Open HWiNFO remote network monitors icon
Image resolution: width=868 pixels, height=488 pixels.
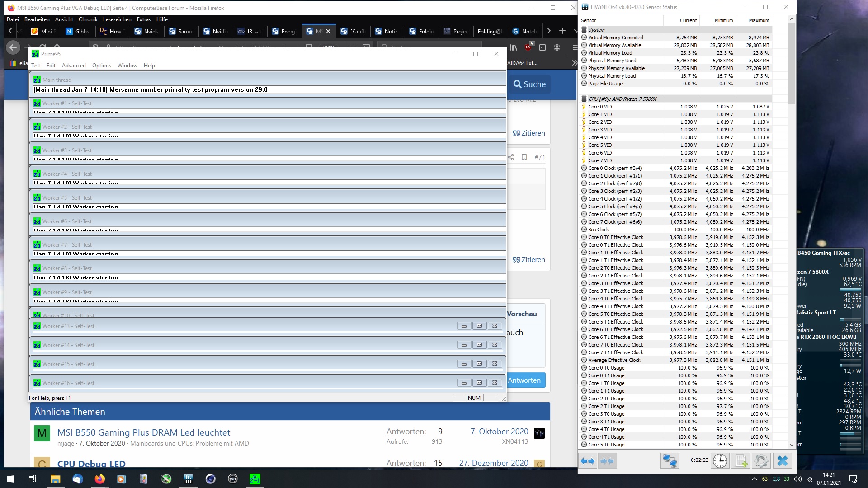(x=669, y=461)
